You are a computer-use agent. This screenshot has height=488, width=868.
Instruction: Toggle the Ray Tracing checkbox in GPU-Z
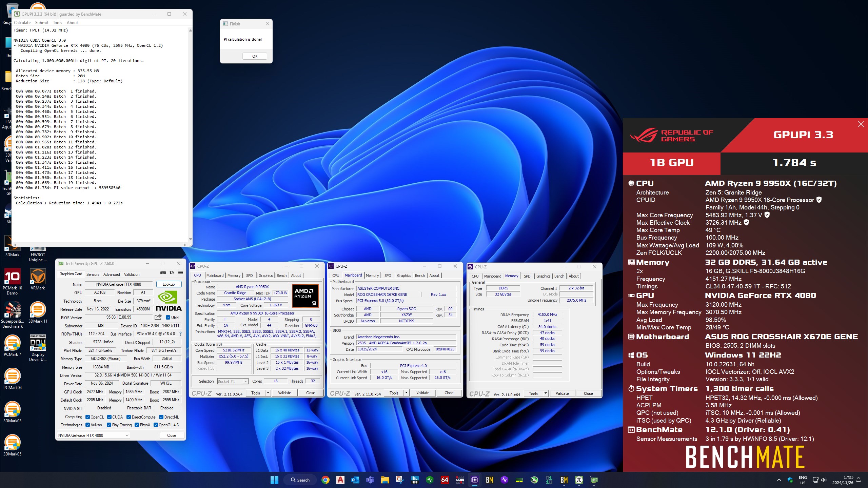[x=109, y=425]
